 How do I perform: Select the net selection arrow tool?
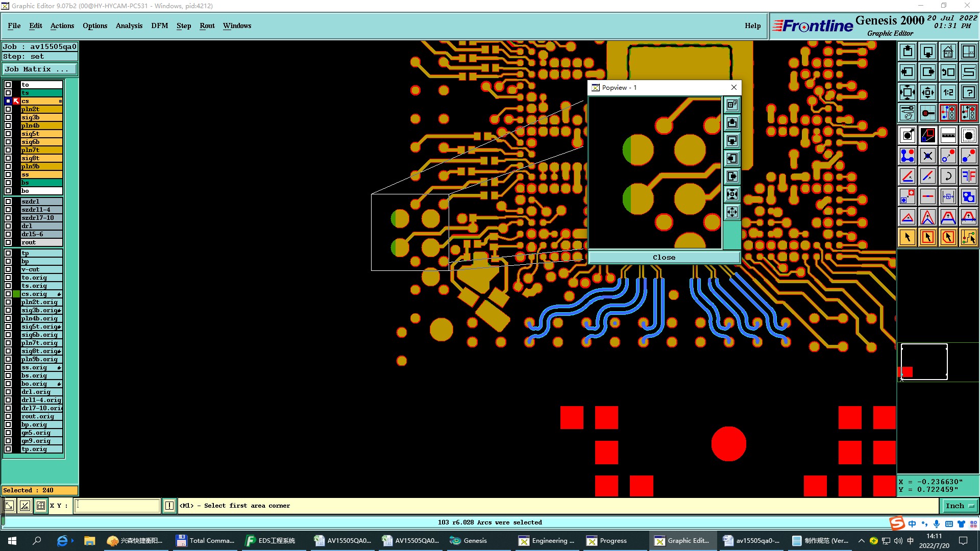pyautogui.click(x=968, y=237)
